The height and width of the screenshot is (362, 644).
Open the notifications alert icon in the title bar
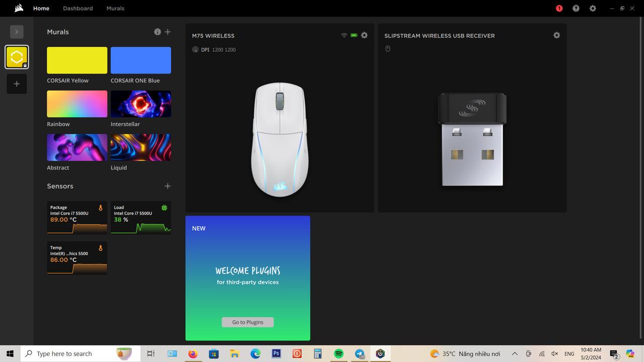coord(559,9)
